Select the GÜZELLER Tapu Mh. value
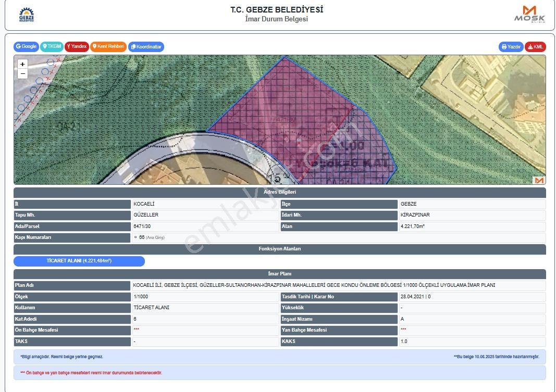Screen dimensions: 556x392 (146, 215)
